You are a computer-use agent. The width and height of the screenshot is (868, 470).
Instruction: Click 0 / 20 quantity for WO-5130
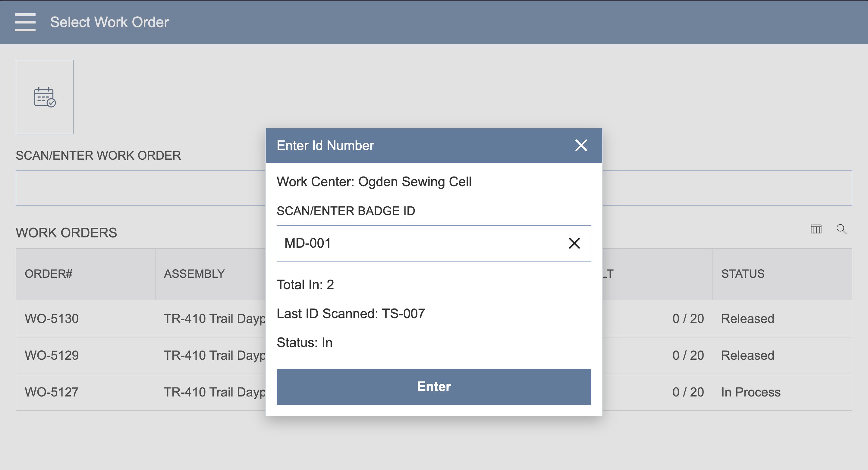click(688, 318)
